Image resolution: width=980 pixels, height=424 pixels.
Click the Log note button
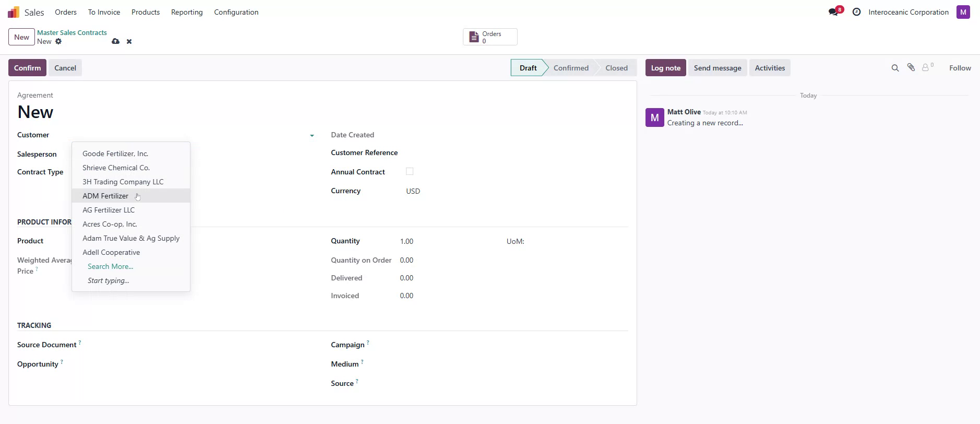click(665, 68)
